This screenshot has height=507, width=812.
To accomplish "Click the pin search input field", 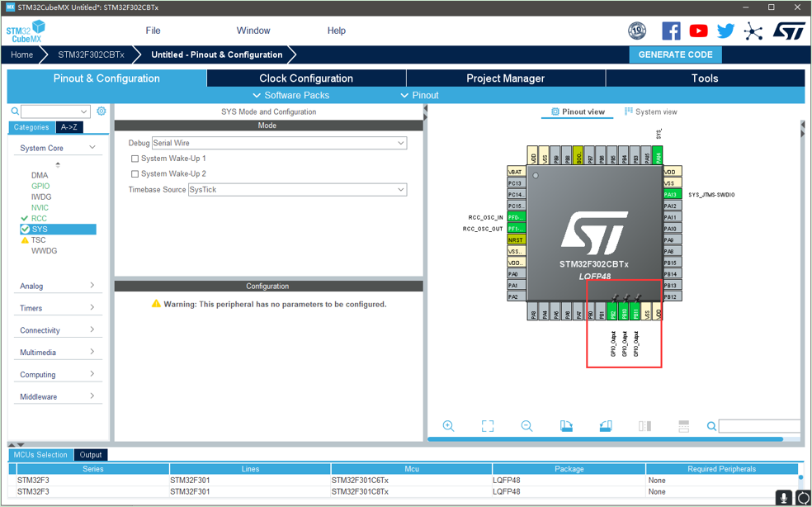I will point(759,426).
